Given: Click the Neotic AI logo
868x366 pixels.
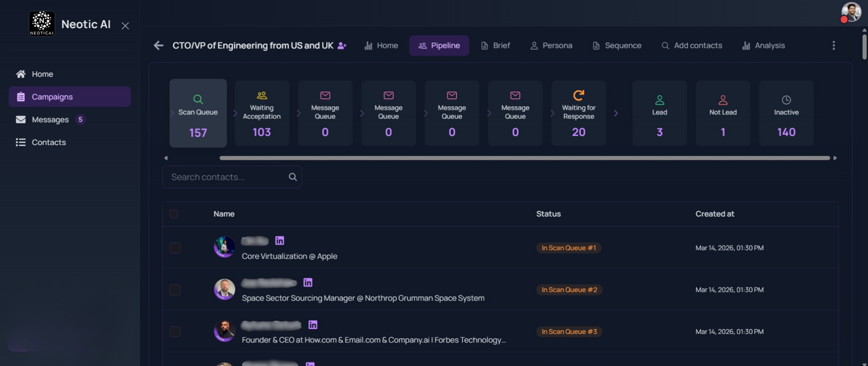Looking at the screenshot, I should pos(42,24).
